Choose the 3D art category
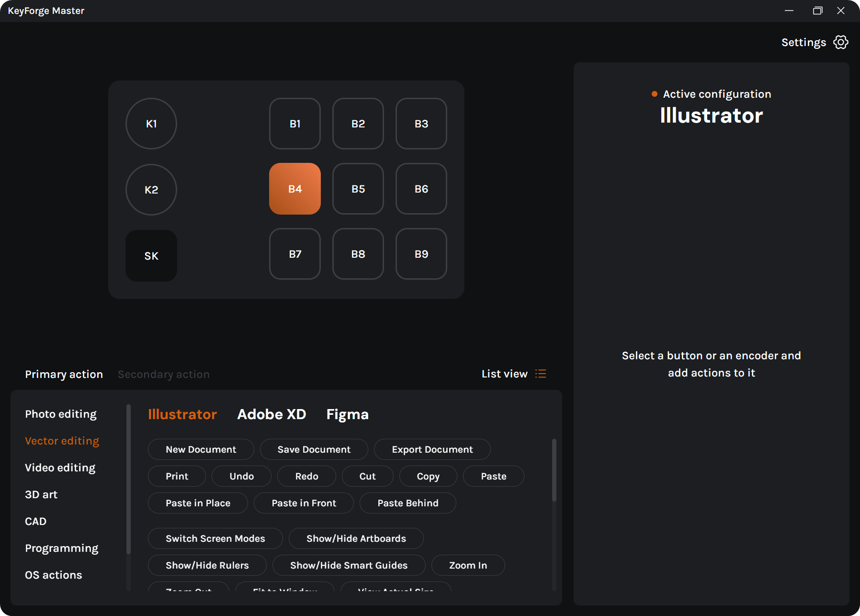This screenshot has width=860, height=616. pos(41,494)
